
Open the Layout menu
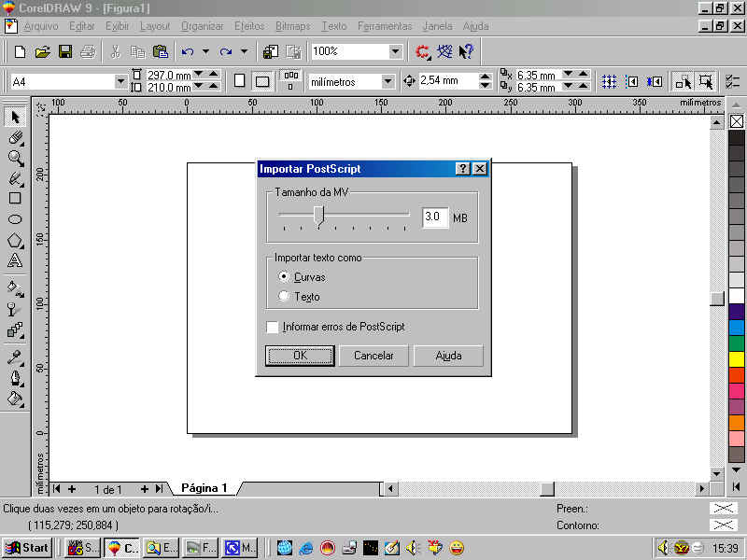click(x=155, y=26)
